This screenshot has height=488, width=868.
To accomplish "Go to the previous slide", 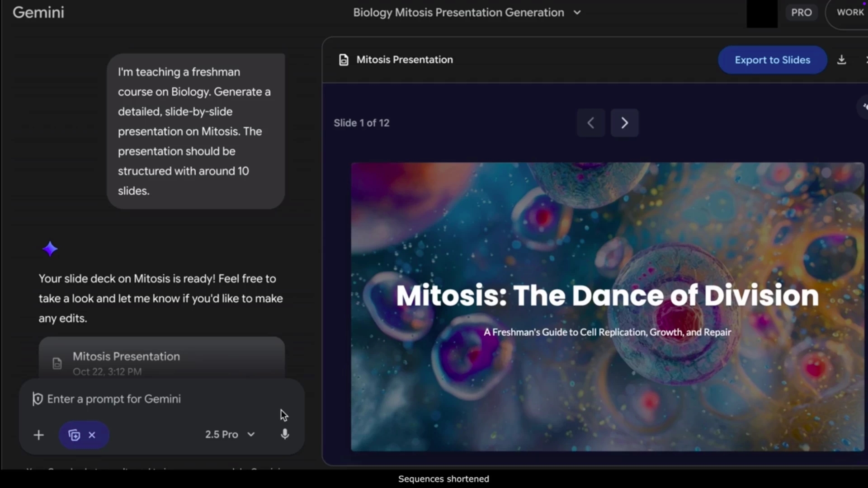I will tap(590, 122).
